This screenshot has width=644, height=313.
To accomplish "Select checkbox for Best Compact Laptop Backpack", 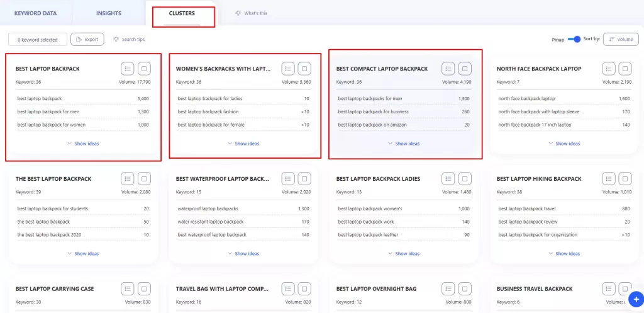I will (x=465, y=69).
